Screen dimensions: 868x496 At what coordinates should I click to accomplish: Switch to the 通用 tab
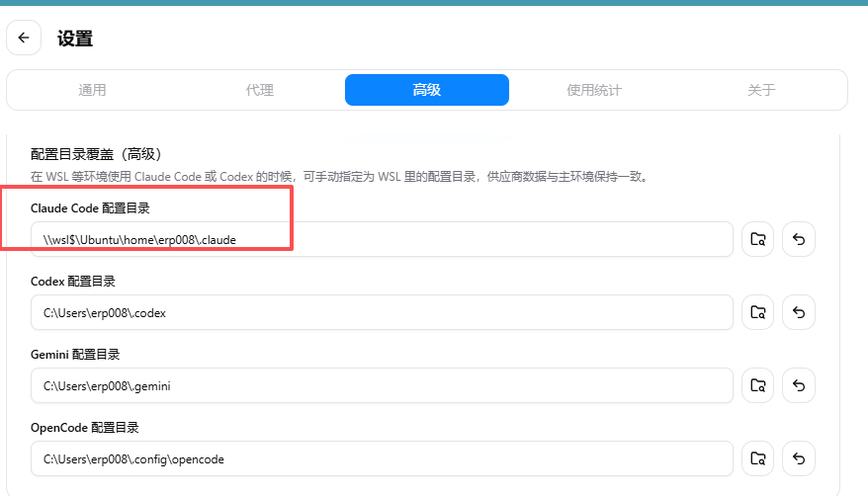[x=92, y=90]
